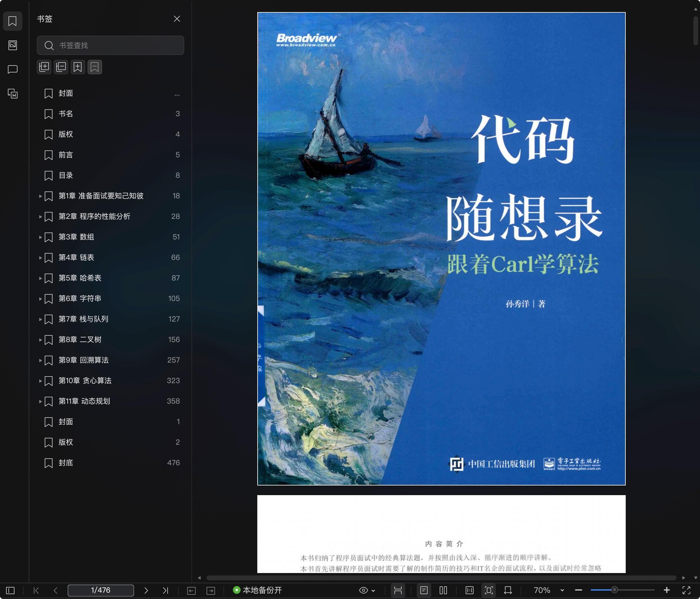Click the horizontal scrollbar

[441, 578]
